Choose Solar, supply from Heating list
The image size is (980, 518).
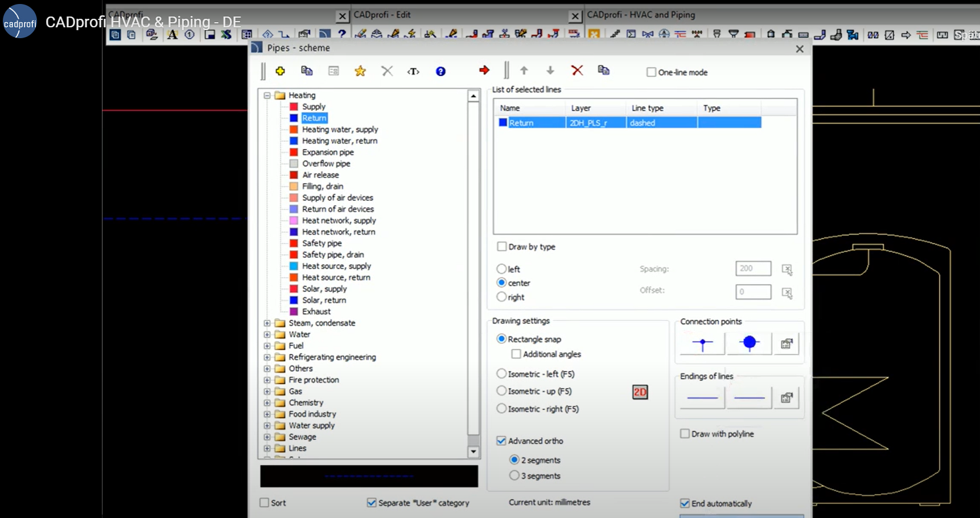click(324, 289)
